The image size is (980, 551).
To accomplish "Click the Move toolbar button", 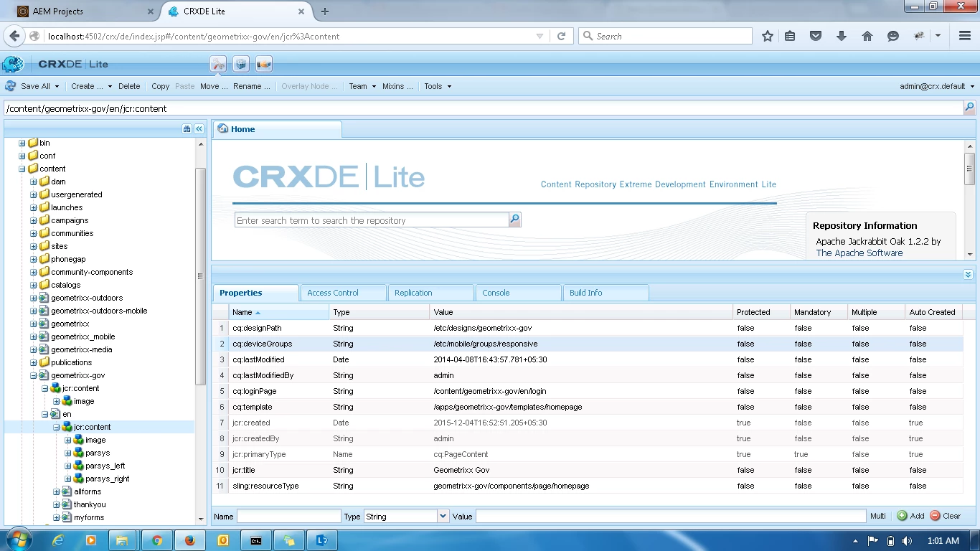I will (214, 86).
